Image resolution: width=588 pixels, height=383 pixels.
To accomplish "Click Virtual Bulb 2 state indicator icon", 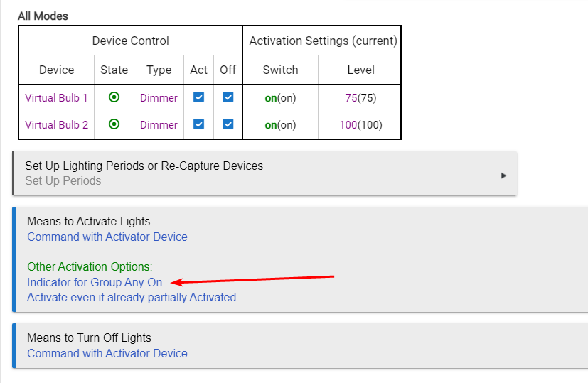I will click(114, 124).
